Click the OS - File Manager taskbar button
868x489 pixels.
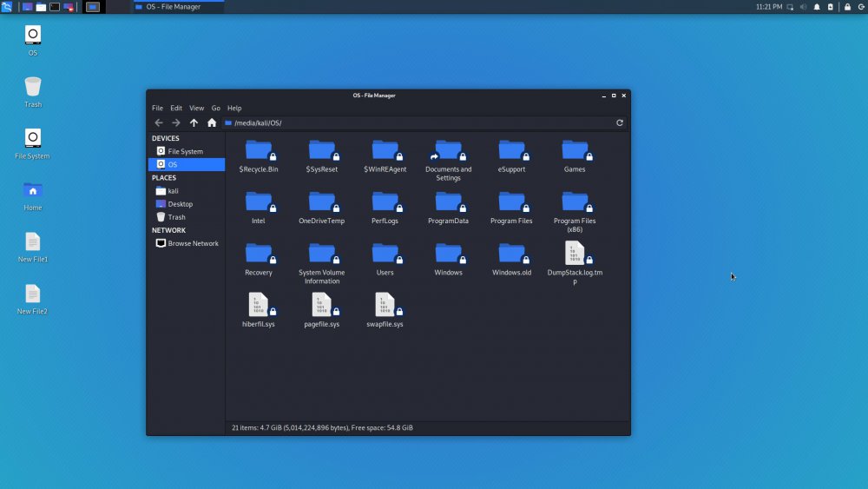[177, 7]
